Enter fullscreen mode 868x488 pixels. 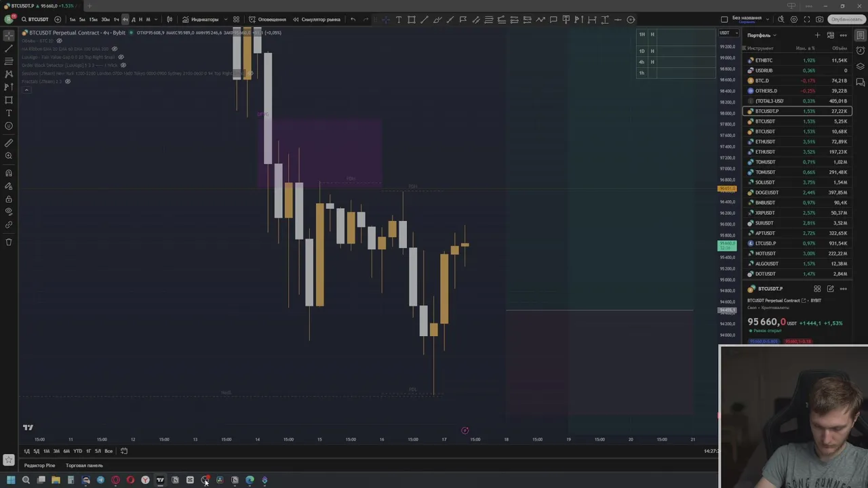807,19
